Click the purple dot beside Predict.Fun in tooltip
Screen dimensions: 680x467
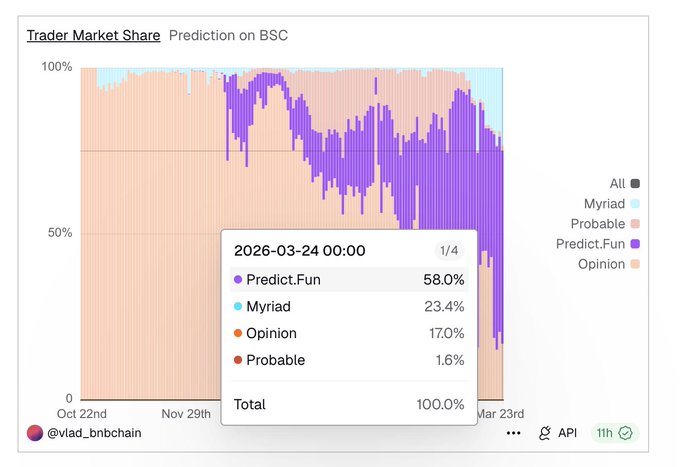(238, 280)
